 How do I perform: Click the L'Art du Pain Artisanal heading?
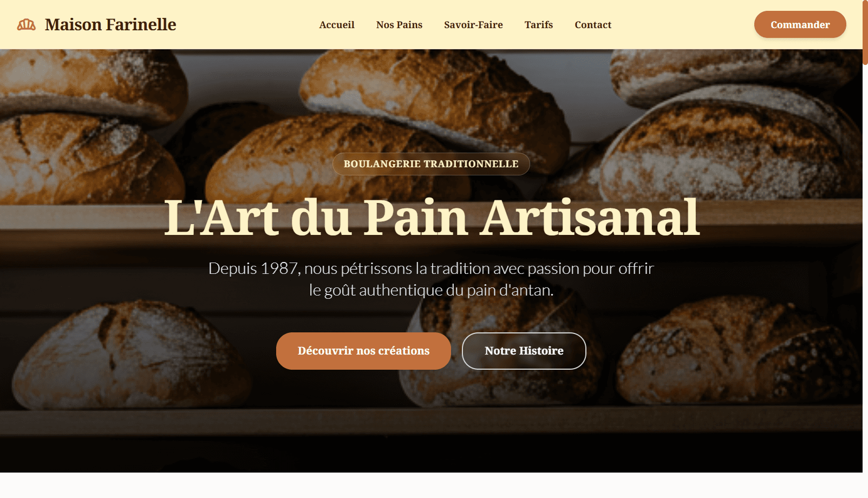coord(432,217)
